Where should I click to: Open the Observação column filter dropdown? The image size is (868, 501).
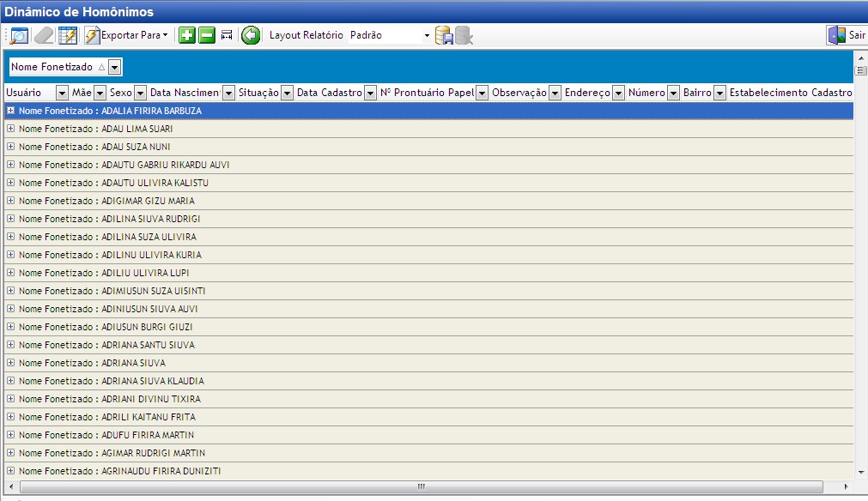[555, 93]
